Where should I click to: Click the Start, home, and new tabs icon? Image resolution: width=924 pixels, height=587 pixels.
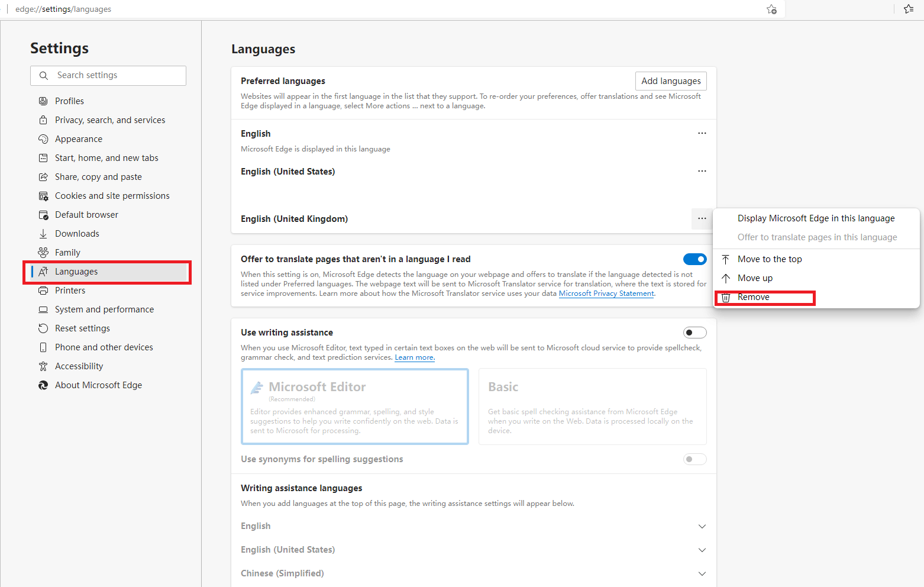(43, 158)
